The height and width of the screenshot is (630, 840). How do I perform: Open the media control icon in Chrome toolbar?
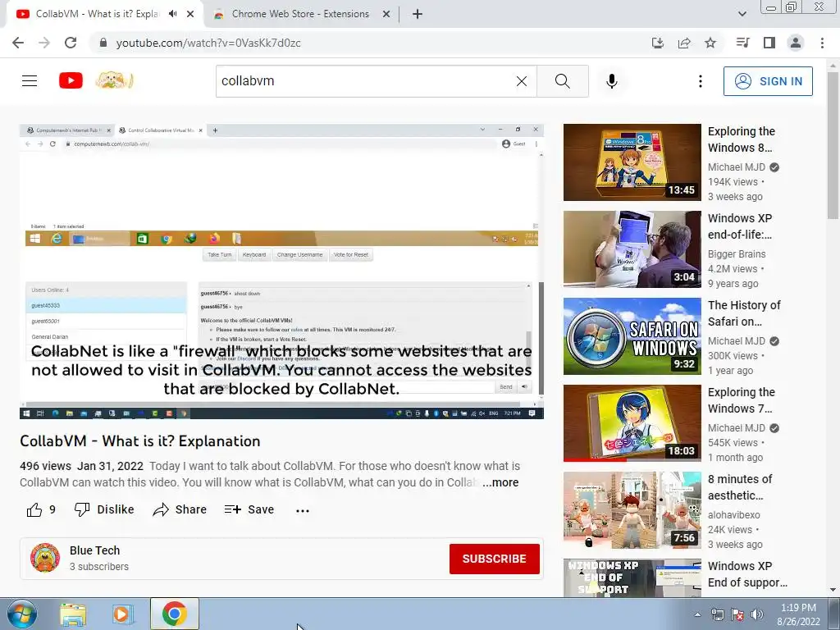click(742, 43)
